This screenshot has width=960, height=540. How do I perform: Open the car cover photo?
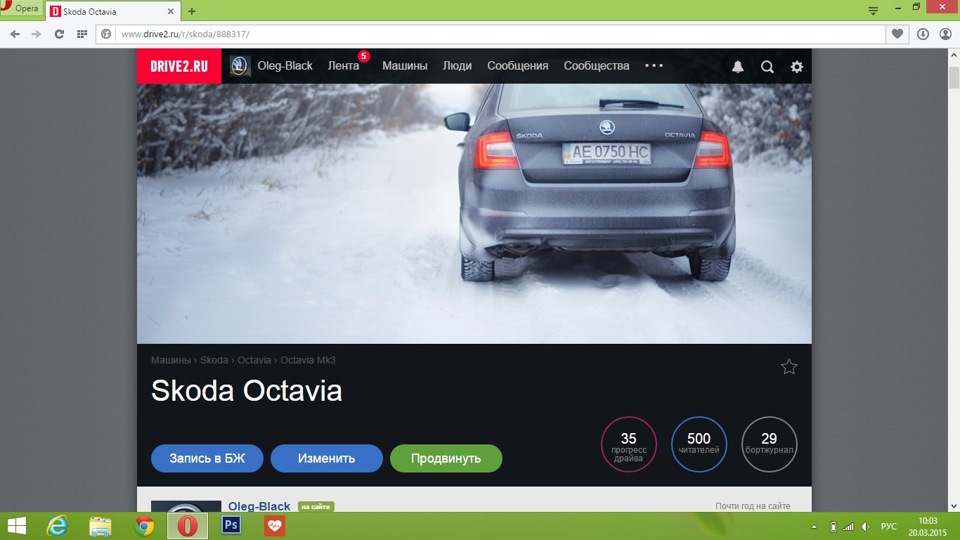474,213
